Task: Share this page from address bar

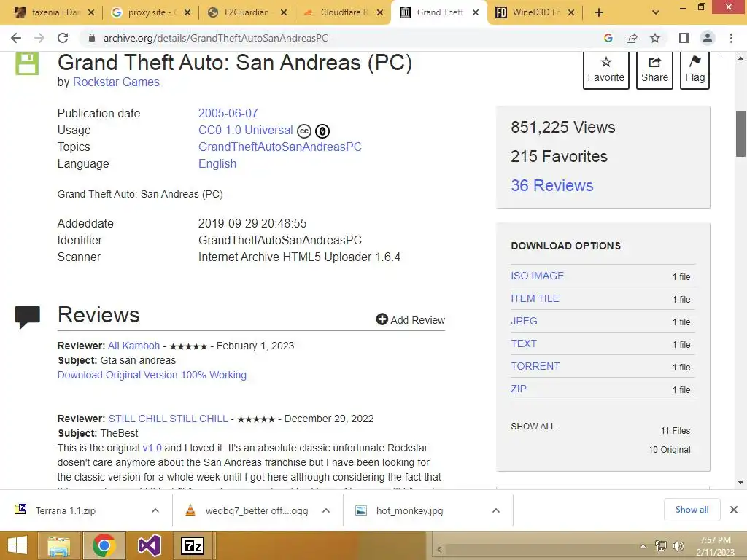Action: pyautogui.click(x=632, y=38)
